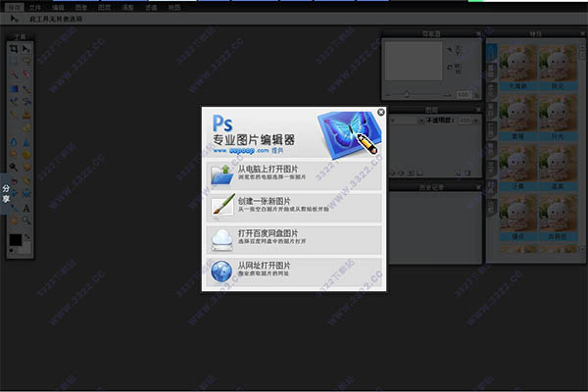Click the navigator zoom slider handle
Screen dimensions: 588x392
click(408, 94)
